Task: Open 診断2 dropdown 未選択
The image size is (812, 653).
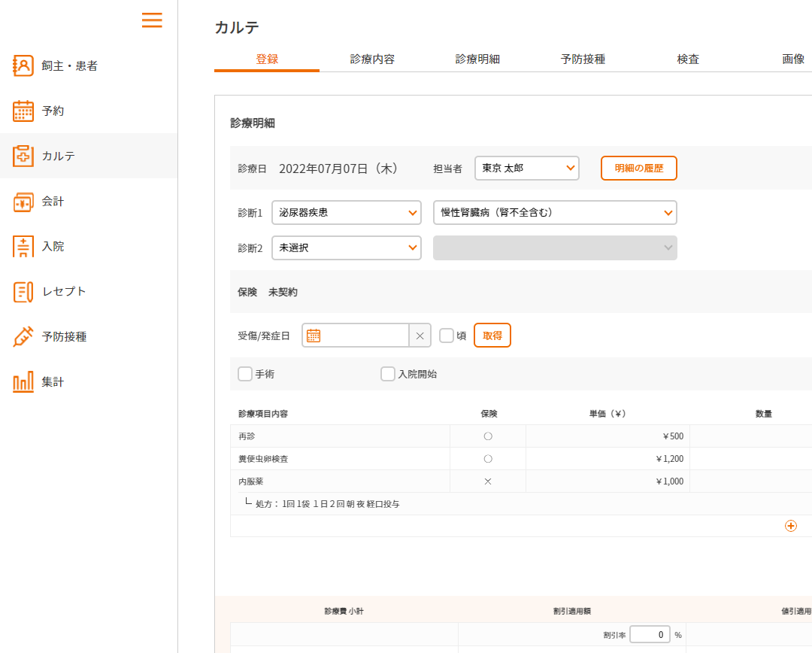Action: (x=347, y=248)
